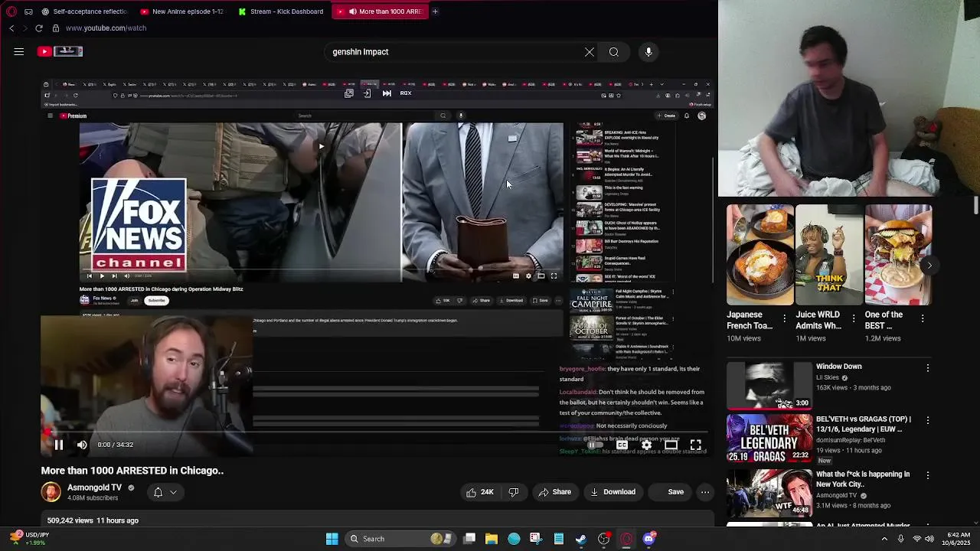
Task: Click the URL address bar
Action: pyautogui.click(x=106, y=28)
